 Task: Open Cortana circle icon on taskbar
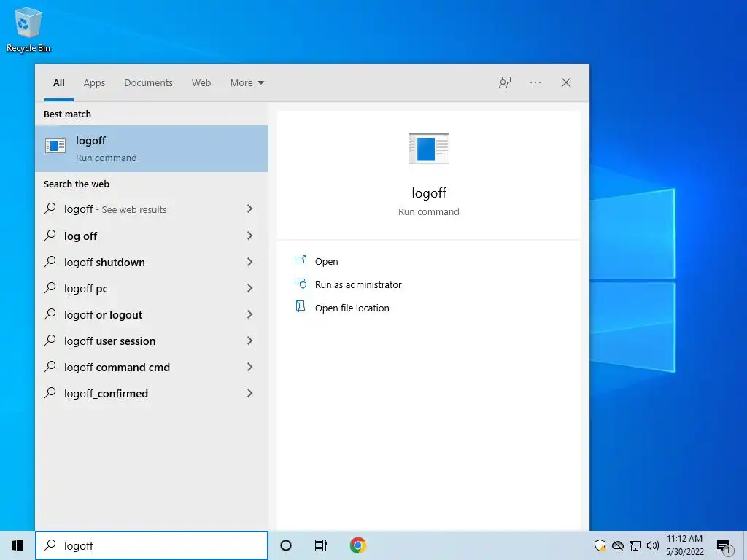pos(286,545)
